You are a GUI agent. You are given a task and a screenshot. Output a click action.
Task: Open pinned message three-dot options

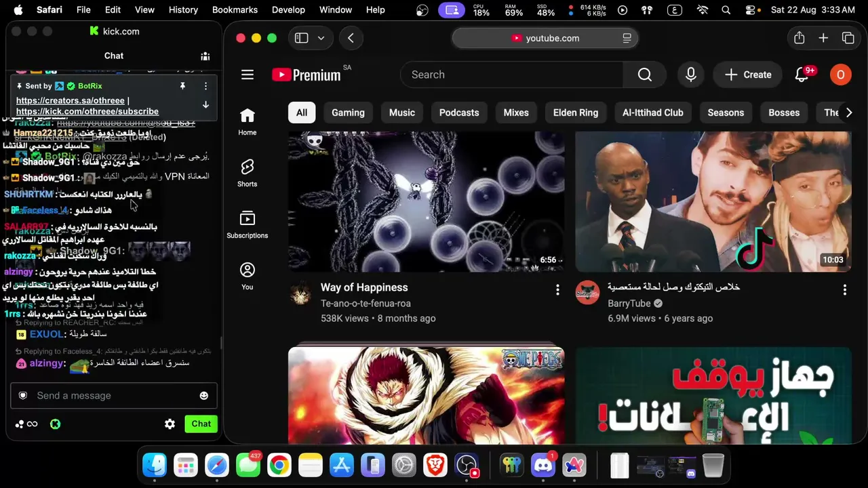[205, 86]
